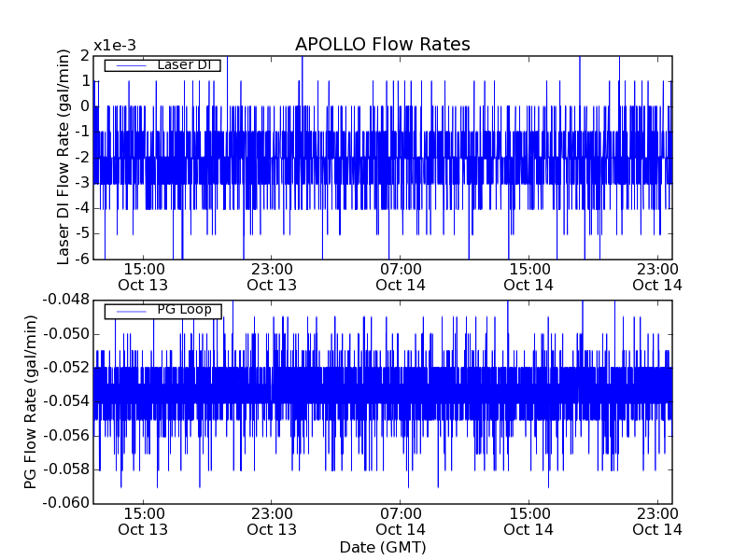The height and width of the screenshot is (560, 747).
Task: Click the top plot's 23:00 Oct 13 tick label
Action: [272, 277]
